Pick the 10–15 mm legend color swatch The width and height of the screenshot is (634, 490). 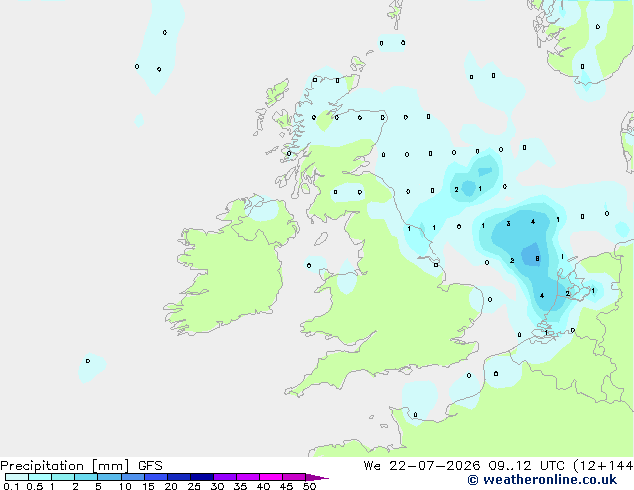(132, 477)
